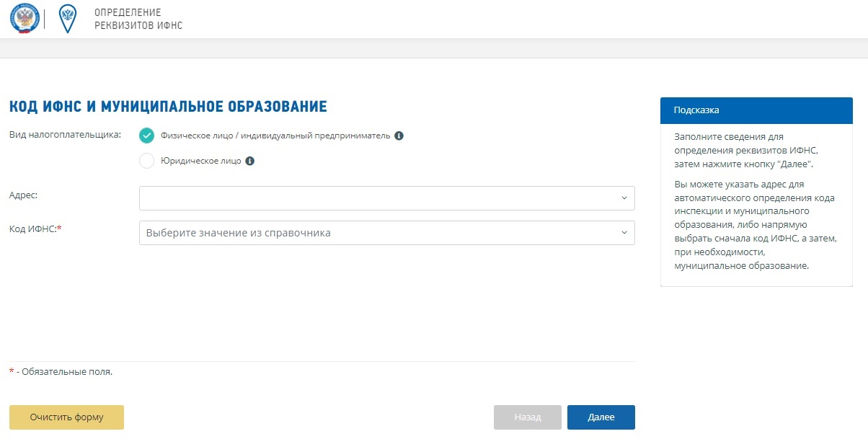Click the Физическое лицо / индивидуальный предприниматель label

(x=275, y=136)
